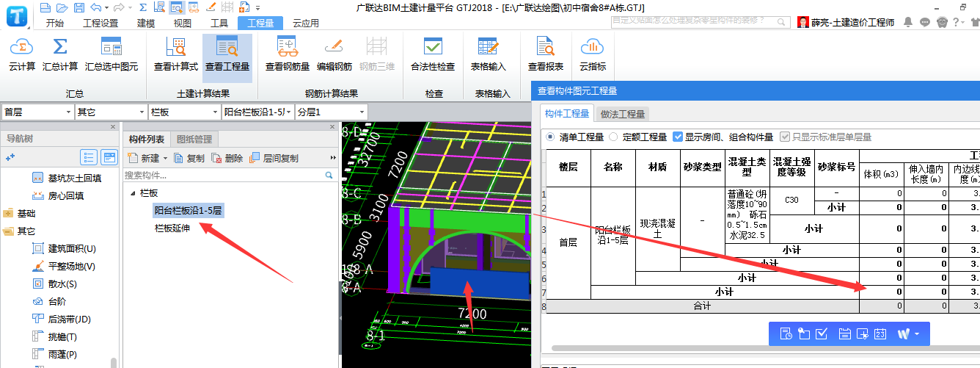
Task: Click Word export icon in floating toolbar
Action: 903,333
